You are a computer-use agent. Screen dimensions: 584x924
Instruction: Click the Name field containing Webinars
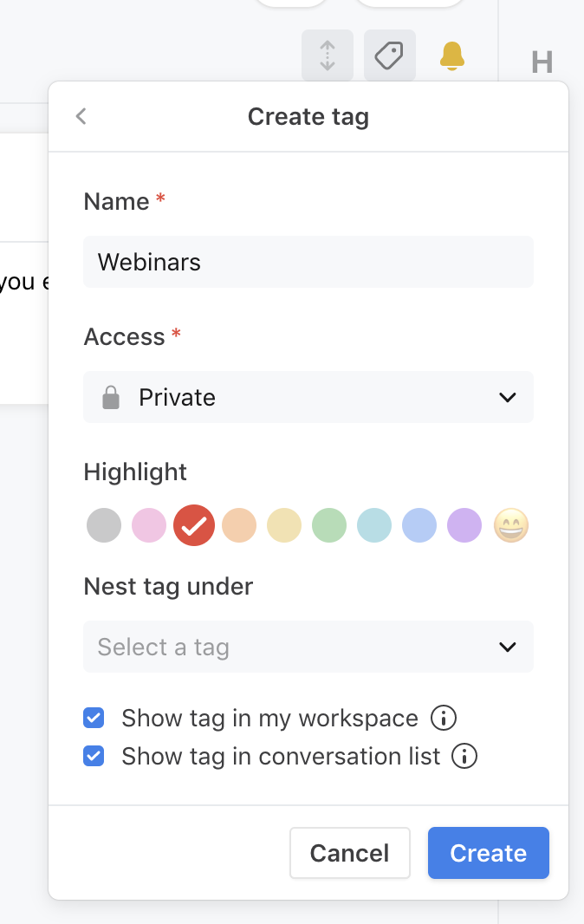click(x=308, y=262)
